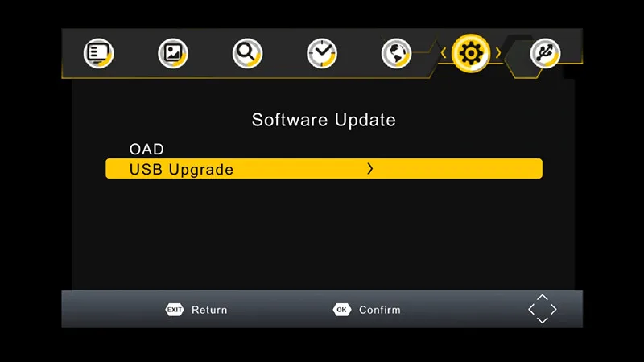The width and height of the screenshot is (644, 362).
Task: Open the USB menu icon
Action: [545, 53]
